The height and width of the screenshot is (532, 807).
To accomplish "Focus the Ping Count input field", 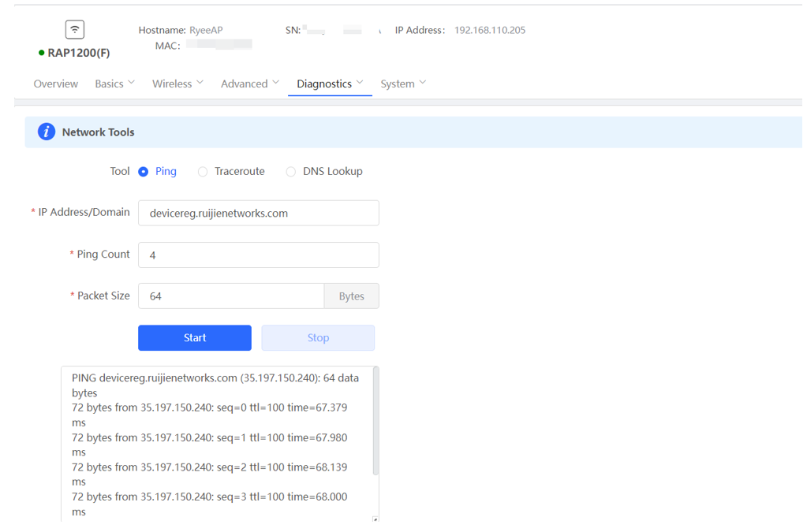I will pos(258,255).
